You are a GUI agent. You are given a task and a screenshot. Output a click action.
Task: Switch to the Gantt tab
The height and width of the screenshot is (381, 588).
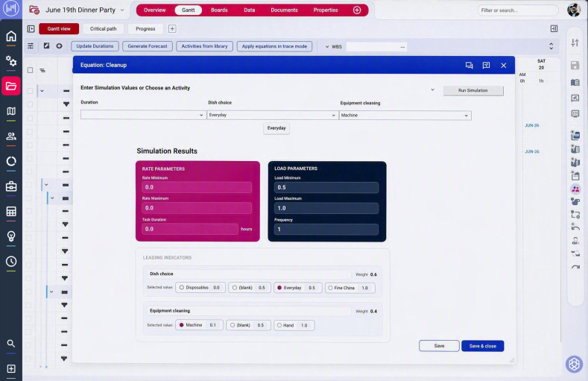(x=189, y=10)
